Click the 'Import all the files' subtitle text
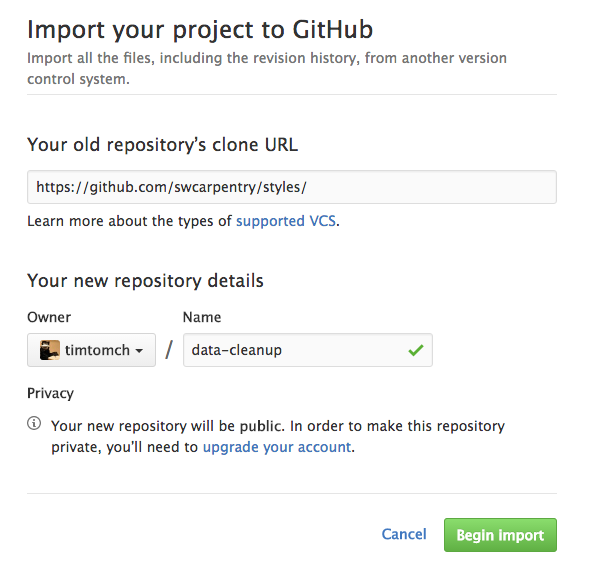The width and height of the screenshot is (591, 580). tap(267, 69)
